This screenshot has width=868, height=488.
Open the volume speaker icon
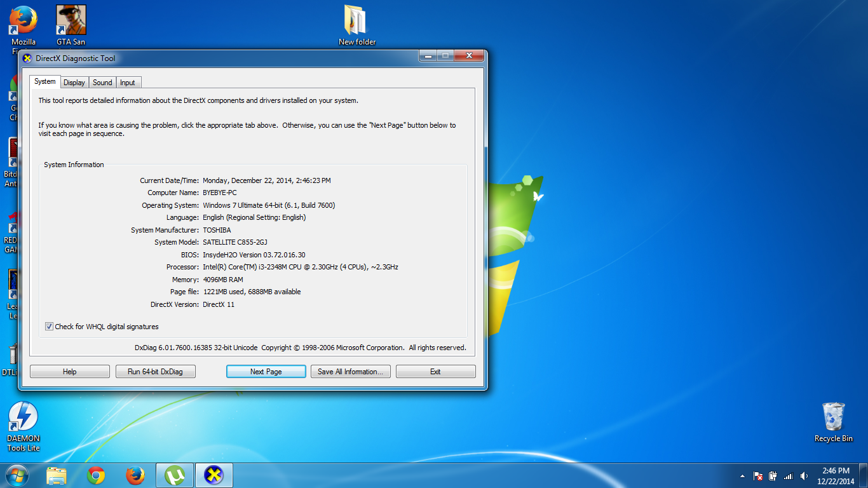tap(804, 476)
